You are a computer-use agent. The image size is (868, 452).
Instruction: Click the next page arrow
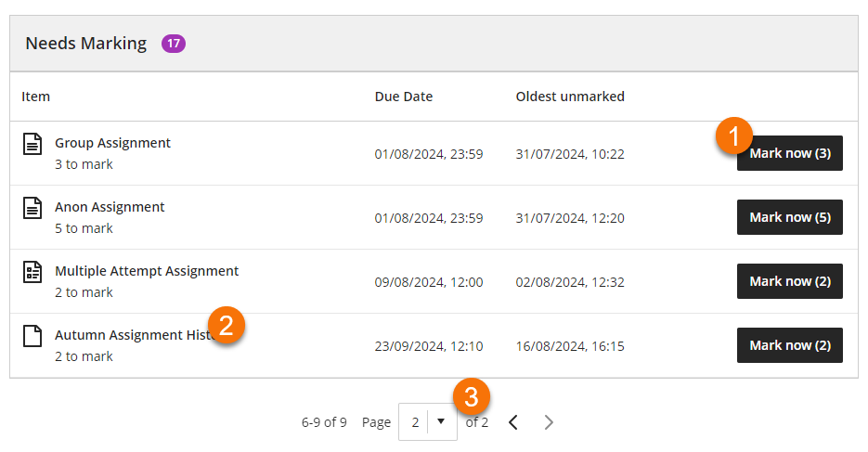pos(549,422)
